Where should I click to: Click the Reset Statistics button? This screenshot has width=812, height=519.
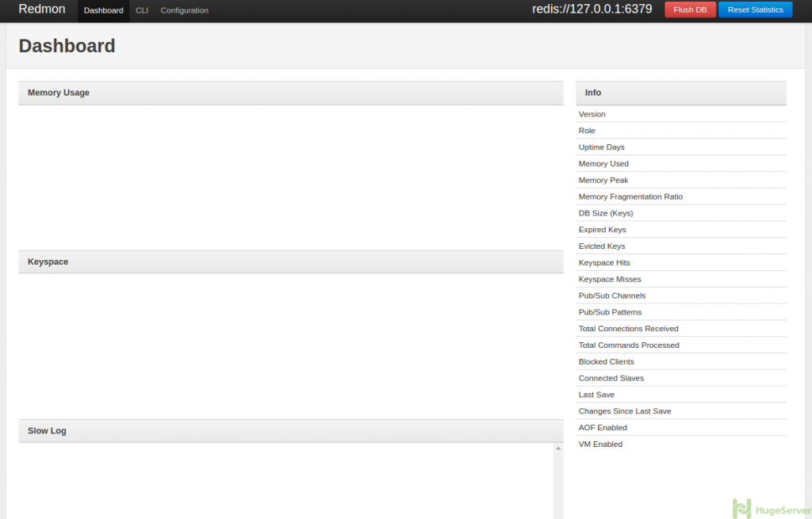point(755,9)
